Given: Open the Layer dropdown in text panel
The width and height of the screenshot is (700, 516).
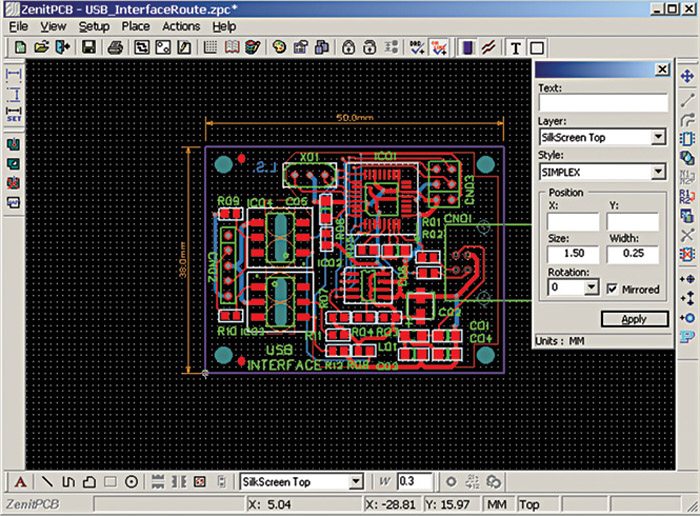Looking at the screenshot, I should 658,137.
